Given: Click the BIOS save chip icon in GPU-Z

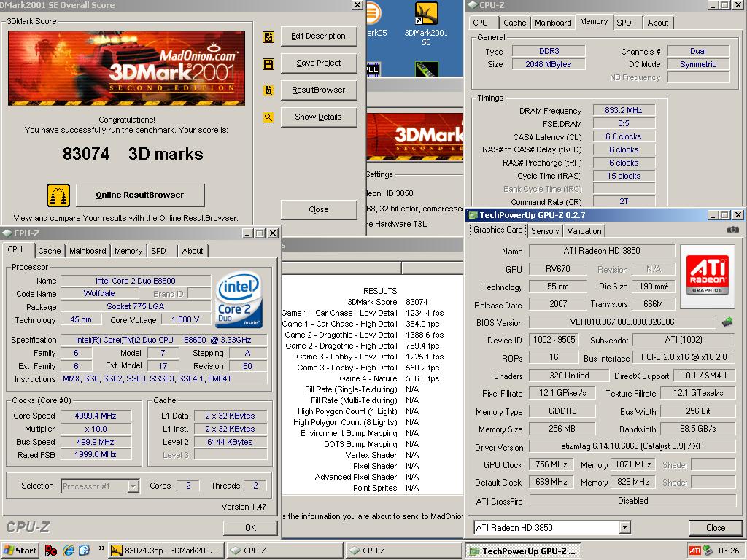Looking at the screenshot, I should coord(727,322).
